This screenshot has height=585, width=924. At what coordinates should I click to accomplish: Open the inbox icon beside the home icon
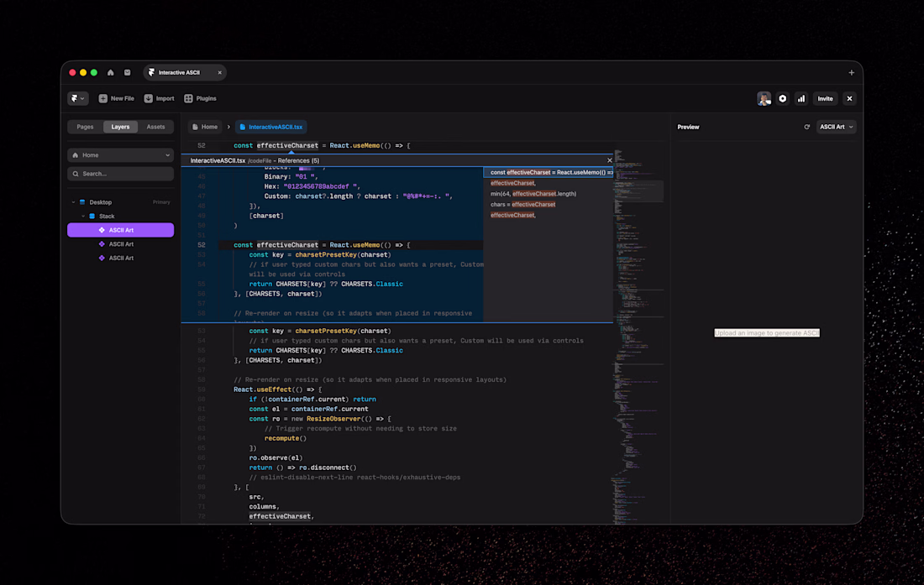click(128, 72)
